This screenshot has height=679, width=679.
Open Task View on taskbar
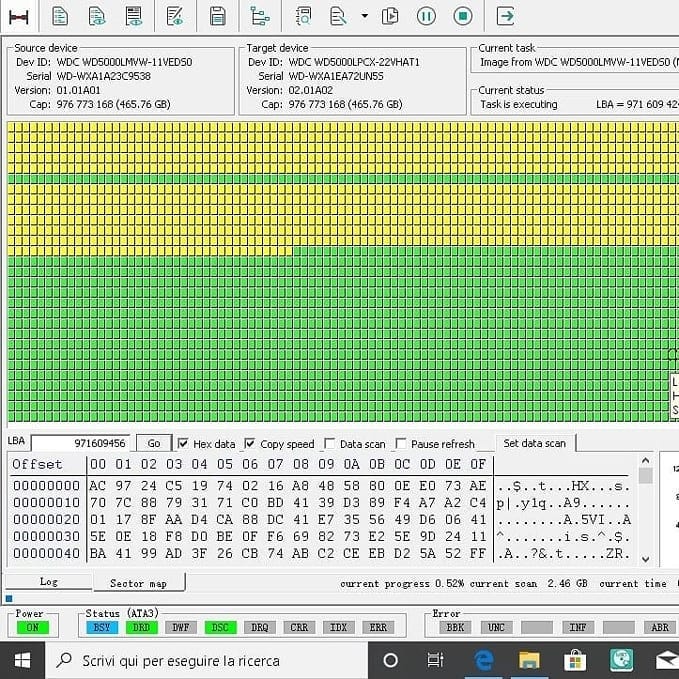tap(435, 660)
